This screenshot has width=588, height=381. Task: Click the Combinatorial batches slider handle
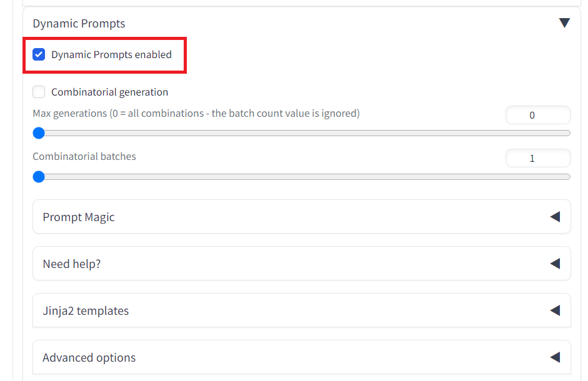pos(39,177)
